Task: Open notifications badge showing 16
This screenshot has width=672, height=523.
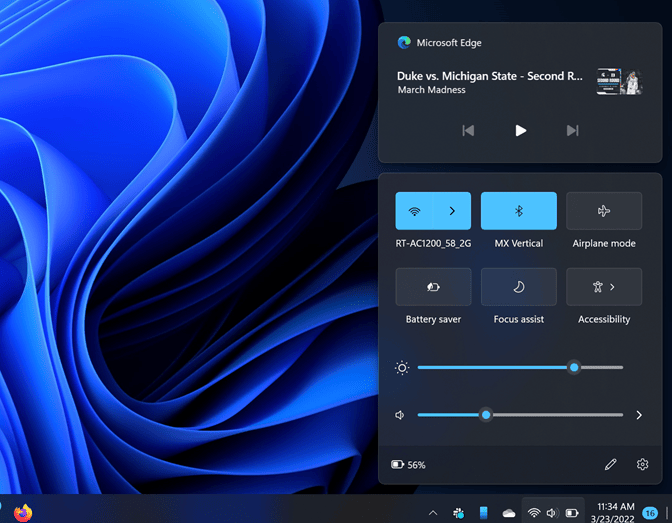Action: [650, 513]
